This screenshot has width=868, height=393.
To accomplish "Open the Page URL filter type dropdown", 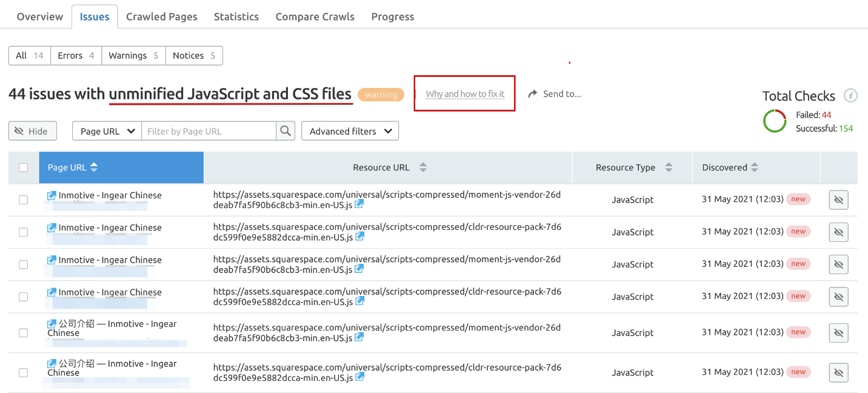I will coord(106,130).
